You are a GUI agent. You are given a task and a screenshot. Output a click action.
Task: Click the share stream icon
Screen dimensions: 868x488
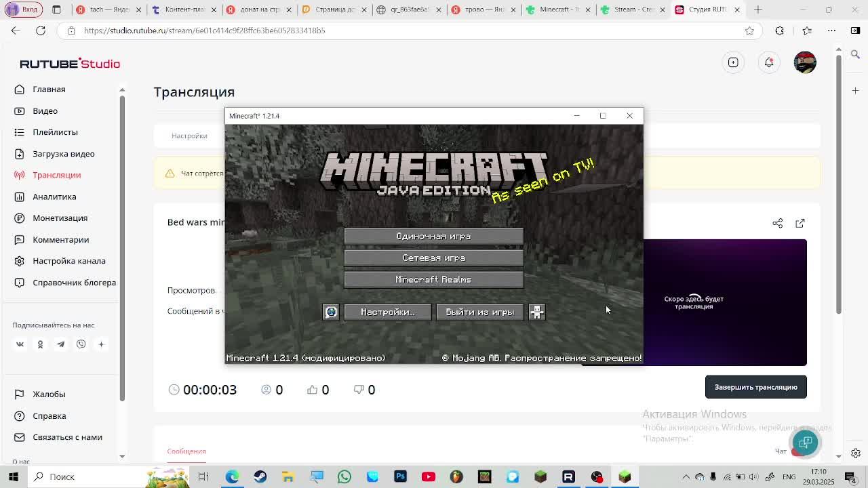pos(777,223)
